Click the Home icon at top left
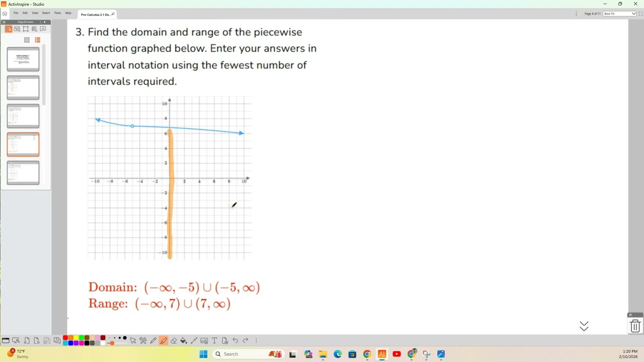 [x=5, y=14]
